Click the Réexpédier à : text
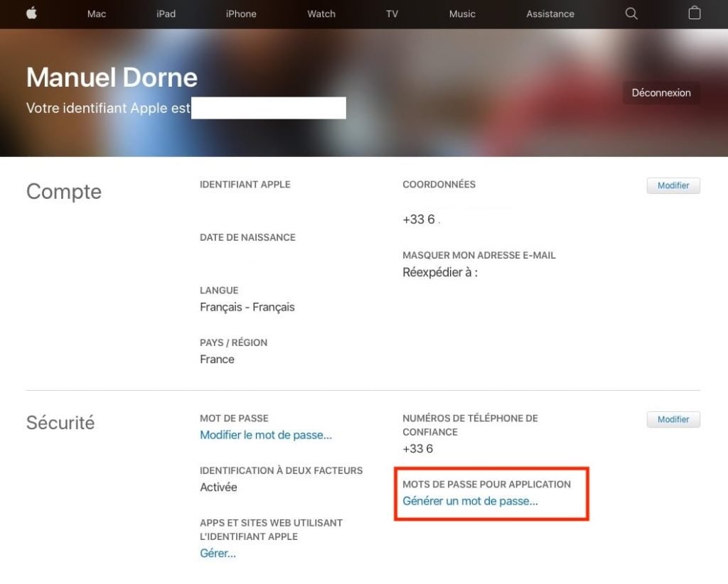This screenshot has height=584, width=728. tap(440, 272)
